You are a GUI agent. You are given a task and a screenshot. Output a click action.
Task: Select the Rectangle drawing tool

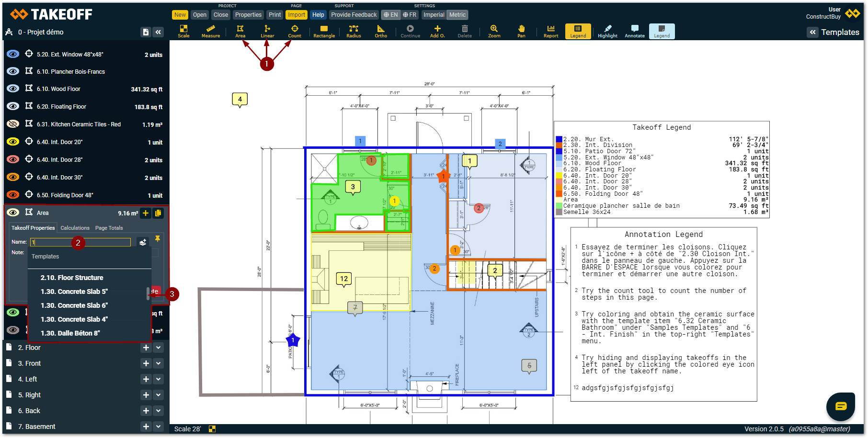click(324, 31)
